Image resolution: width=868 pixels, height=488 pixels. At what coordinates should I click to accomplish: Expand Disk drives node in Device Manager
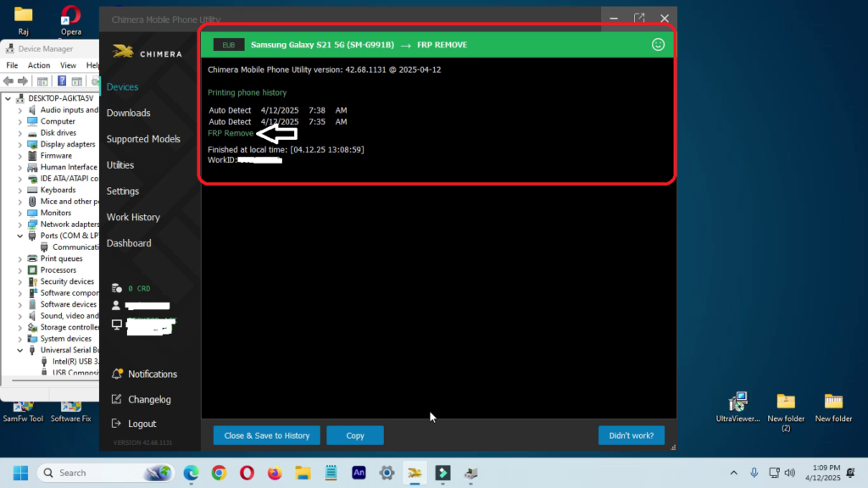[x=20, y=133]
